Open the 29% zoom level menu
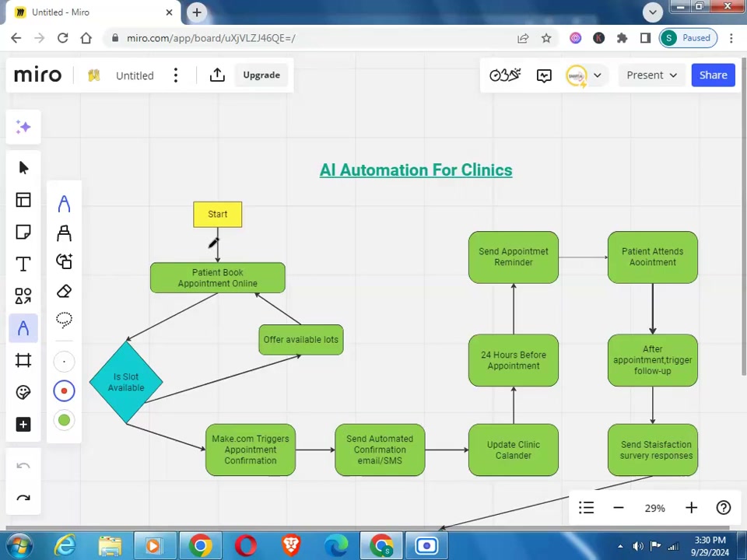 pos(654,508)
